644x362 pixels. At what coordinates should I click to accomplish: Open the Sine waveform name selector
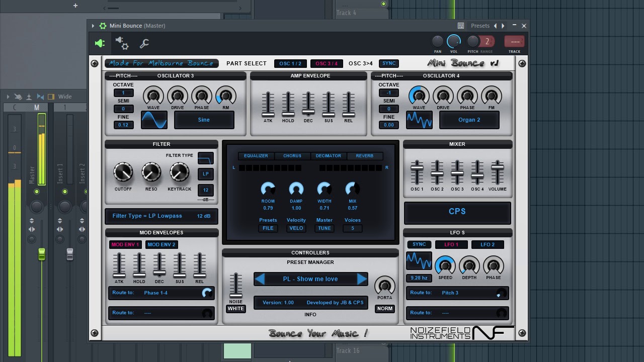pos(204,120)
